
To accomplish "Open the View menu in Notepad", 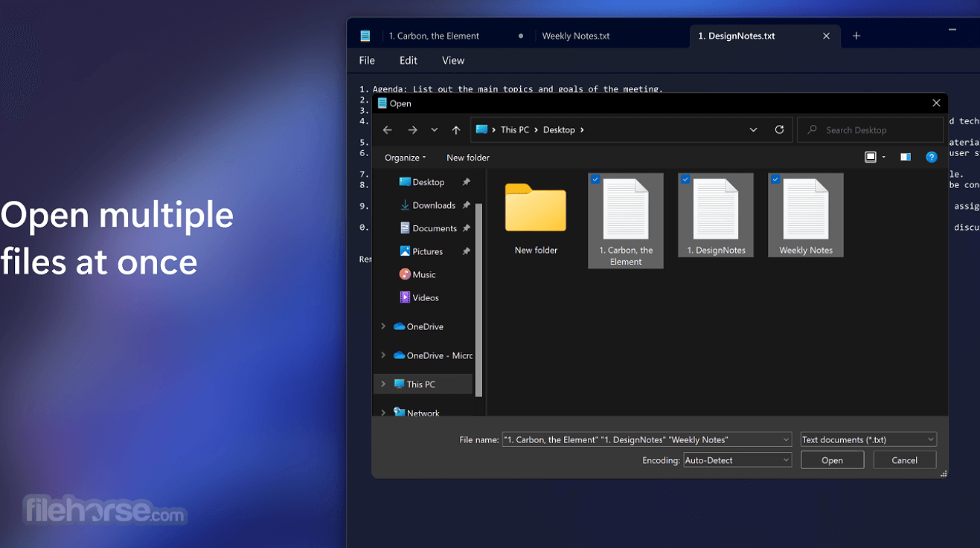I will pos(453,60).
